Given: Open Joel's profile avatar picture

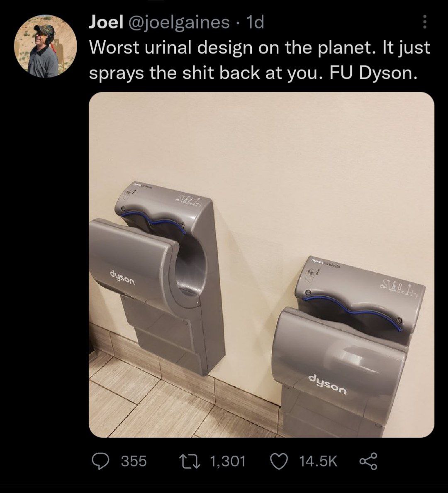Looking at the screenshot, I should (45, 46).
